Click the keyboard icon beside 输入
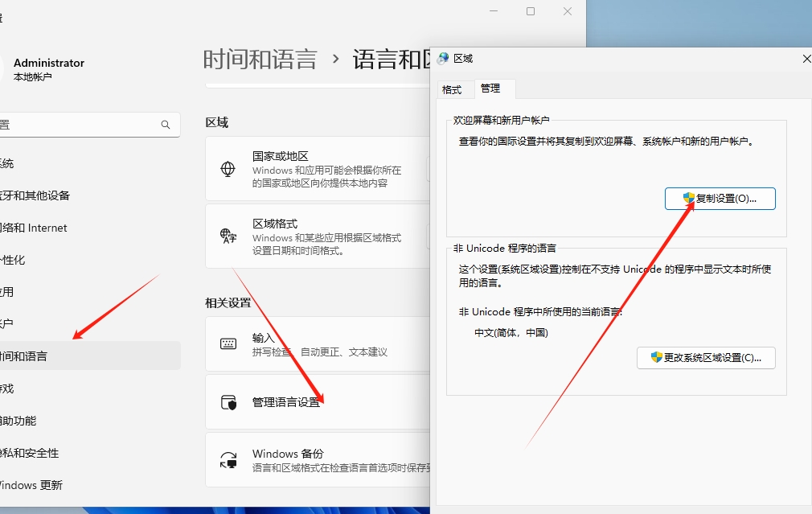Viewport: 812px width, 514px height. [x=228, y=343]
